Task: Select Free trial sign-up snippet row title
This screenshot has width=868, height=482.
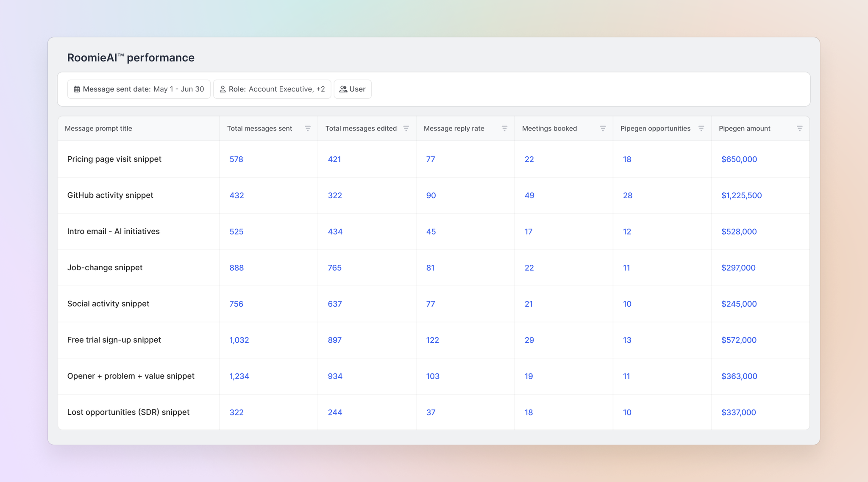Action: [x=114, y=340]
